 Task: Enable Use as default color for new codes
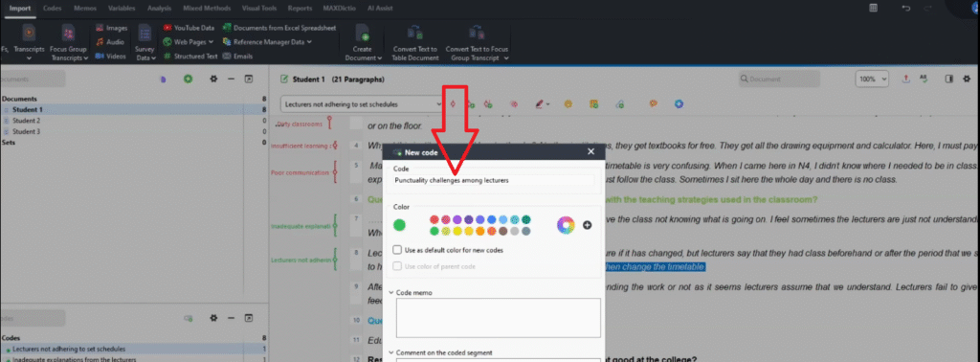[x=397, y=249]
